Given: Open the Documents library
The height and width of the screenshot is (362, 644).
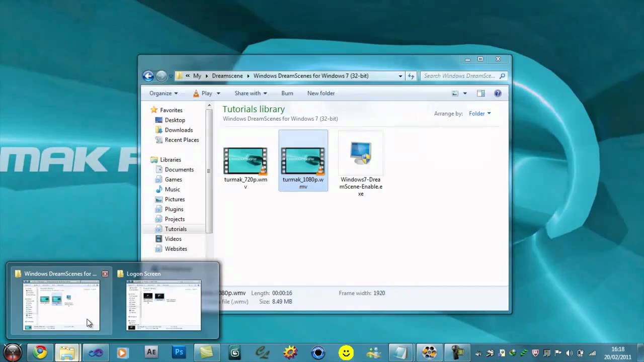Looking at the screenshot, I should [x=179, y=170].
